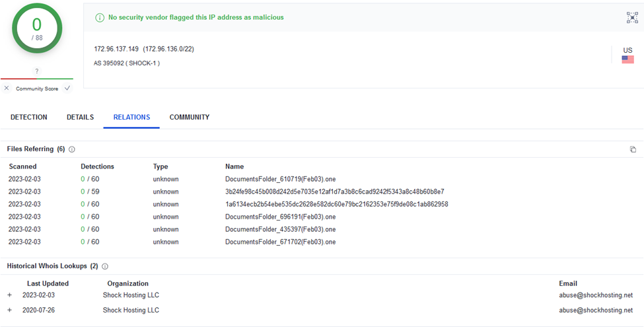
Task: Click the Detections column header
Action: pyautogui.click(x=97, y=166)
